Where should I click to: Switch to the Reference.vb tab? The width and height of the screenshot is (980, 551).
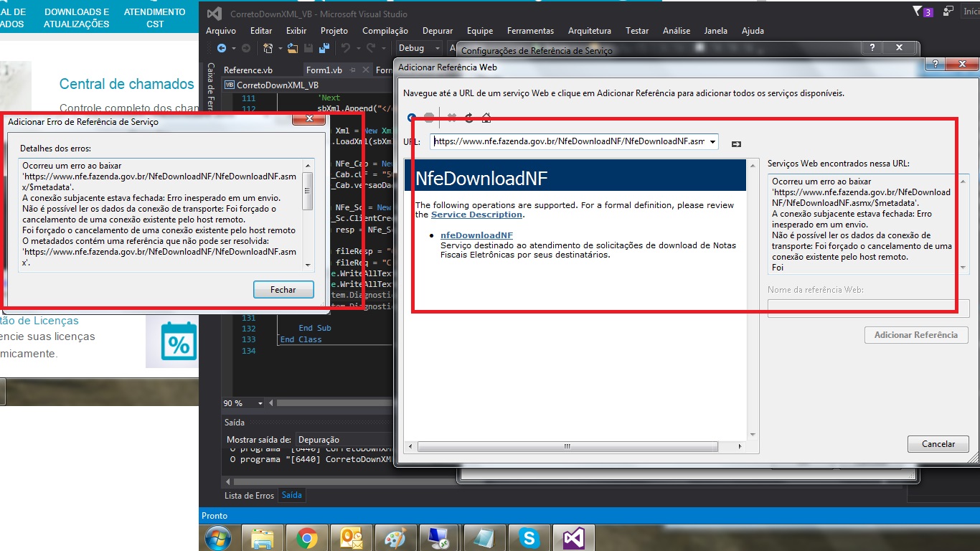pos(248,70)
